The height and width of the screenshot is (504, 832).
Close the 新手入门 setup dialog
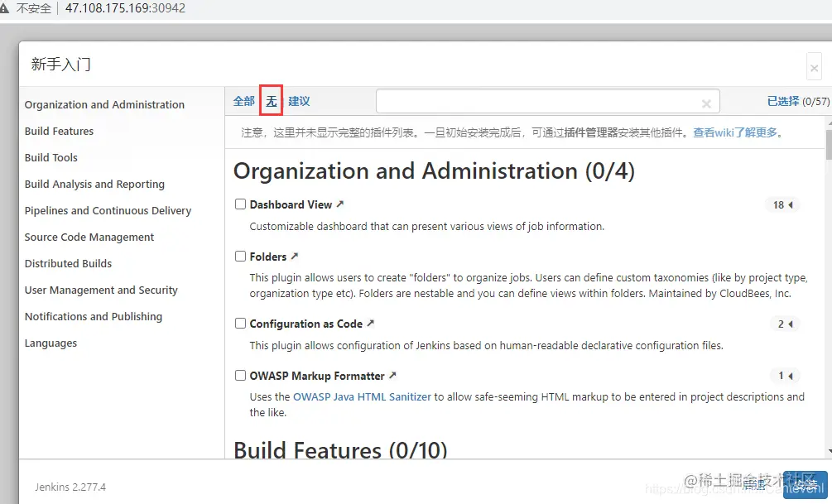pyautogui.click(x=814, y=67)
